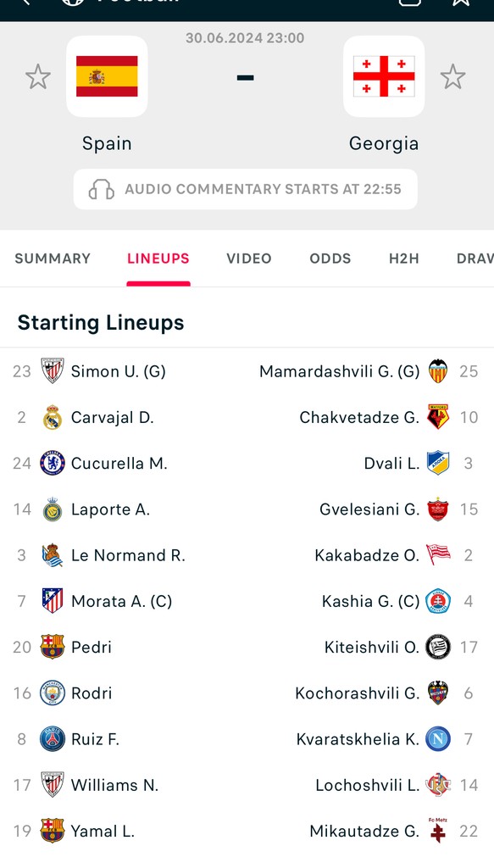Open player Yamal L. profile
This screenshot has width=494, height=868.
tap(103, 831)
